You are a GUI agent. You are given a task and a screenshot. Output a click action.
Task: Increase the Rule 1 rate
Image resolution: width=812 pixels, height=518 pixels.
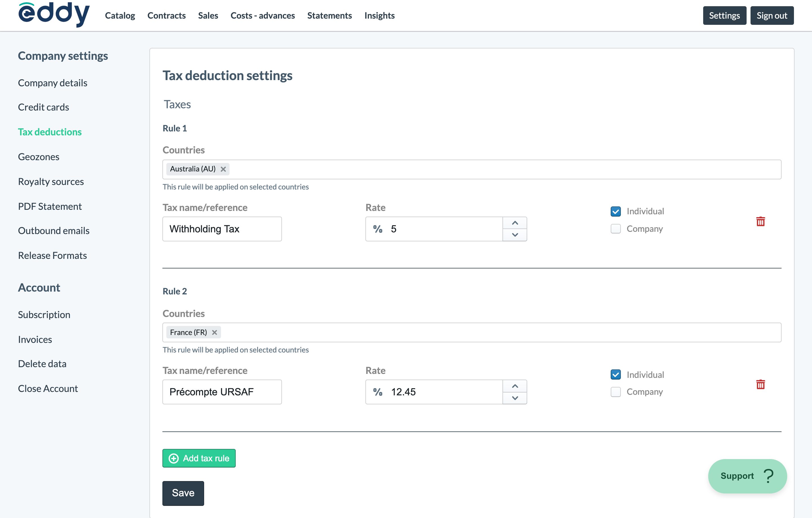tap(515, 223)
